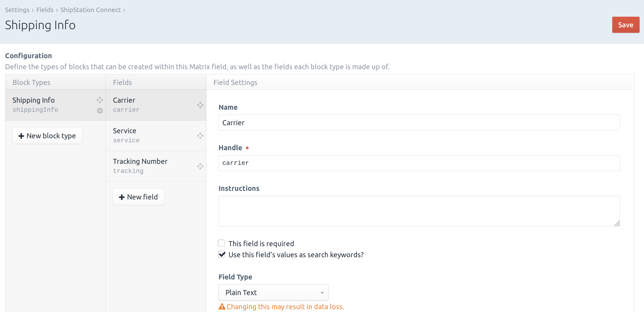Click inside the Handle input field
The image size is (644, 312).
click(x=419, y=163)
